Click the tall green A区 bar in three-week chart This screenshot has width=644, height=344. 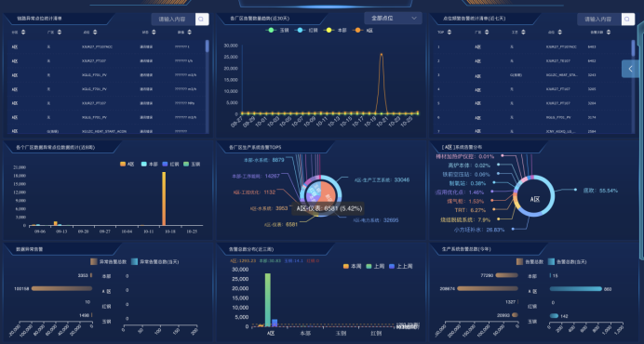268,299
